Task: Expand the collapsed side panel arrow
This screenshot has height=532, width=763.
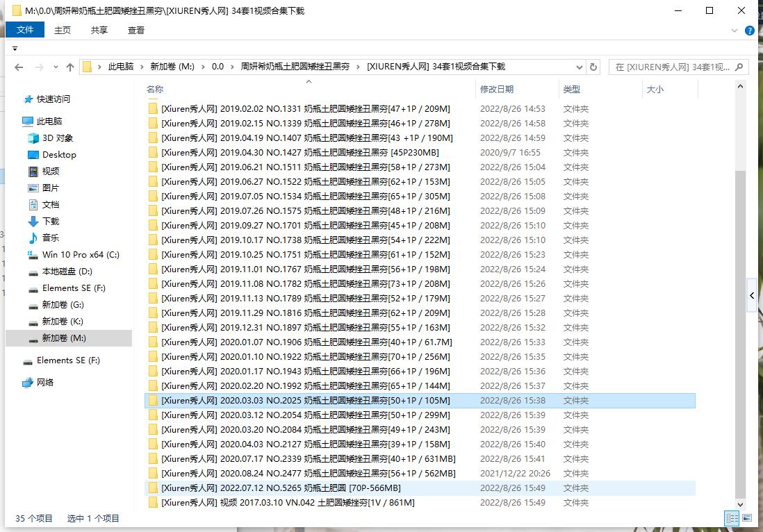Action: coord(753,295)
